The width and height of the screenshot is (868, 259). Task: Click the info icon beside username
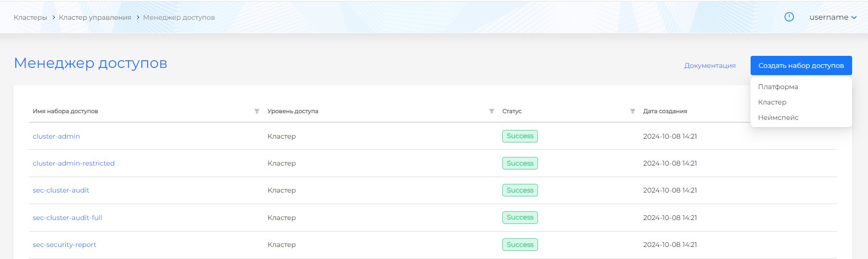point(789,17)
